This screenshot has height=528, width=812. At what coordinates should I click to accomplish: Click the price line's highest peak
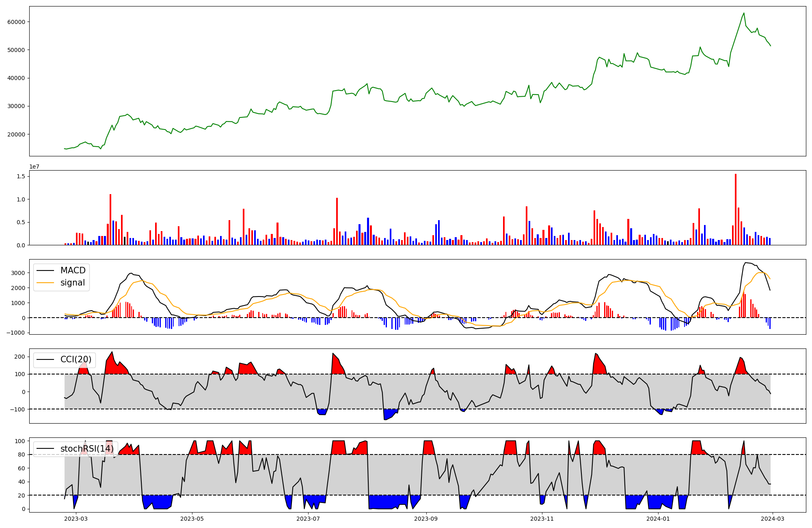pos(744,13)
